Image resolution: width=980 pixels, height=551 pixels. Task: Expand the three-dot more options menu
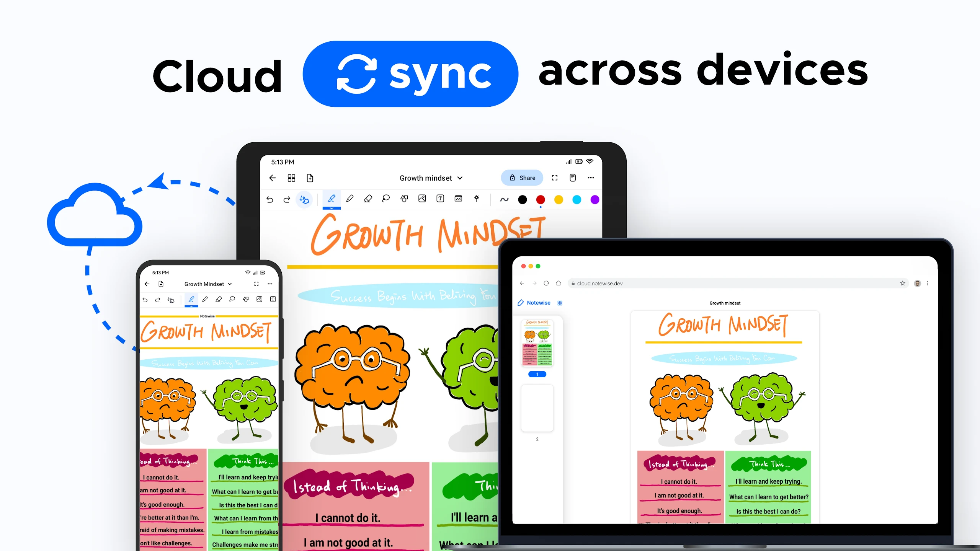591,178
